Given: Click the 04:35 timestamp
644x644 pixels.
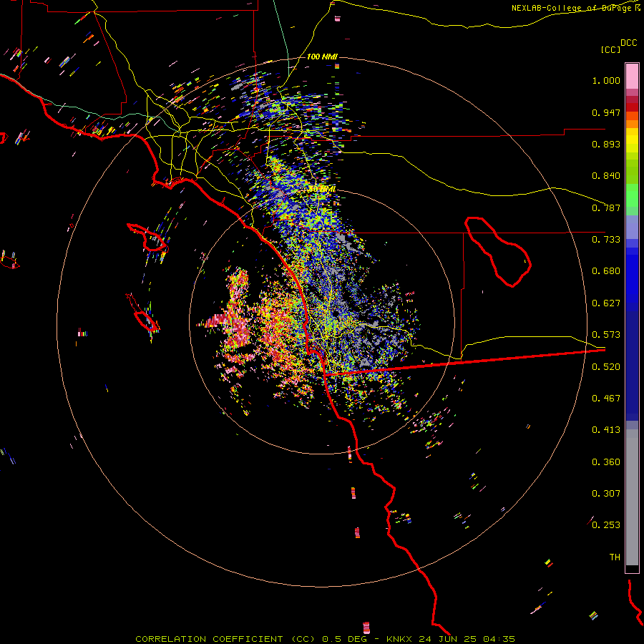Looking at the screenshot, I should [x=499, y=639].
